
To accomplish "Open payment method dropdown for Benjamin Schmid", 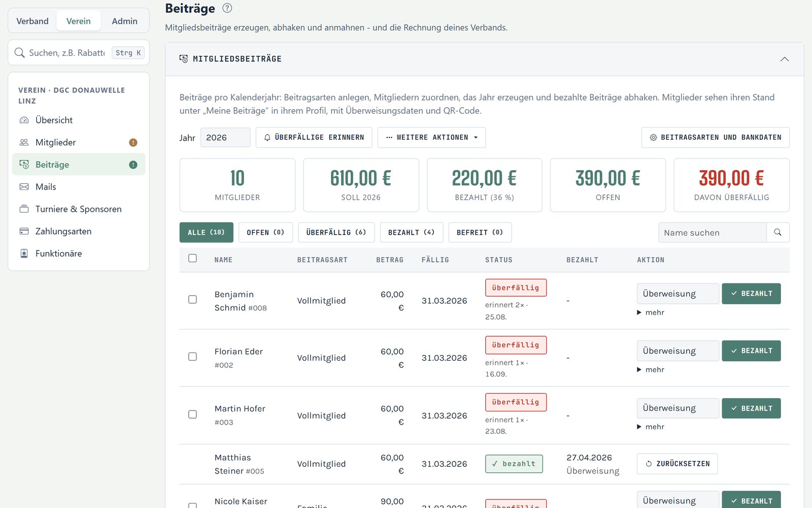I will (678, 294).
